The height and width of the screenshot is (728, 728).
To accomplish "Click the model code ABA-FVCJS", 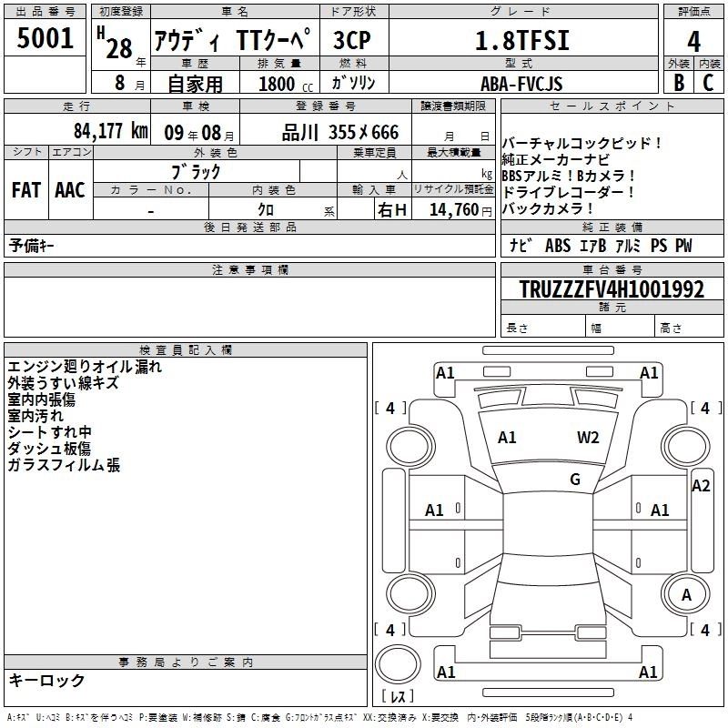I will (521, 84).
